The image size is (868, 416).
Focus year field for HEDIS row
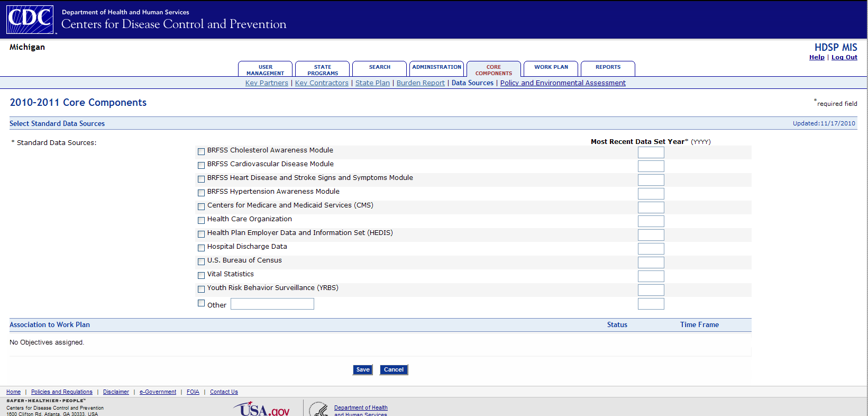pos(651,235)
